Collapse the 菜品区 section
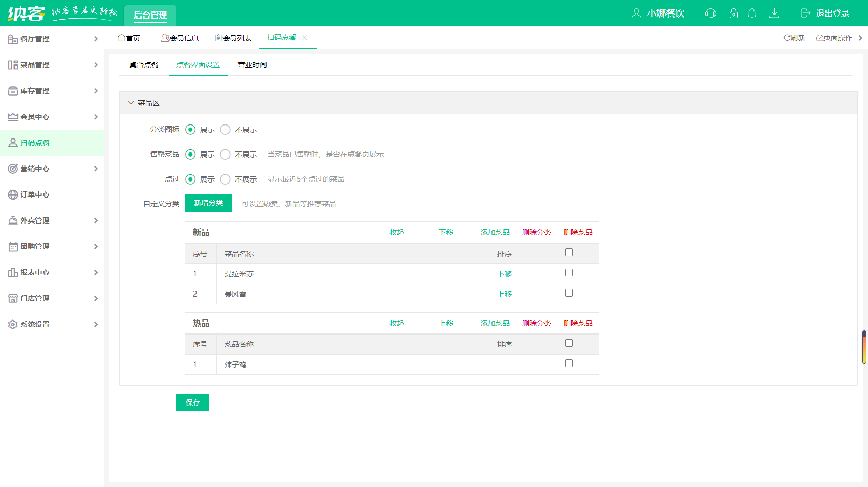The width and height of the screenshot is (868, 487). coord(131,102)
